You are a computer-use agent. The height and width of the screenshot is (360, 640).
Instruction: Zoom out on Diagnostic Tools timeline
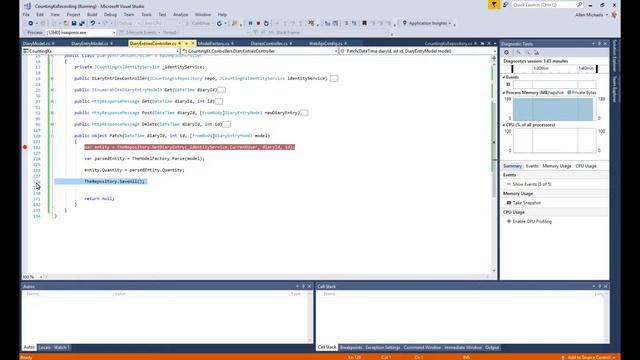527,52
